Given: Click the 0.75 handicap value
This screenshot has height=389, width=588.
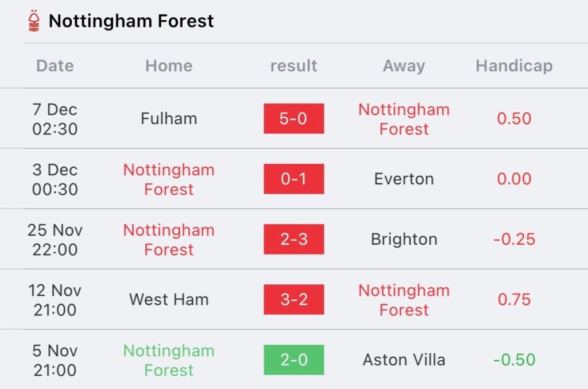Looking at the screenshot, I should click(x=514, y=299).
